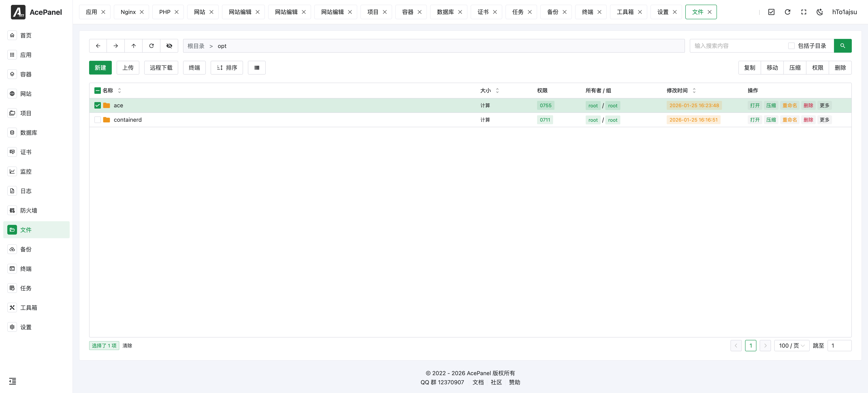Collapse sidebar using bottom-left menu icon

pos(13,381)
